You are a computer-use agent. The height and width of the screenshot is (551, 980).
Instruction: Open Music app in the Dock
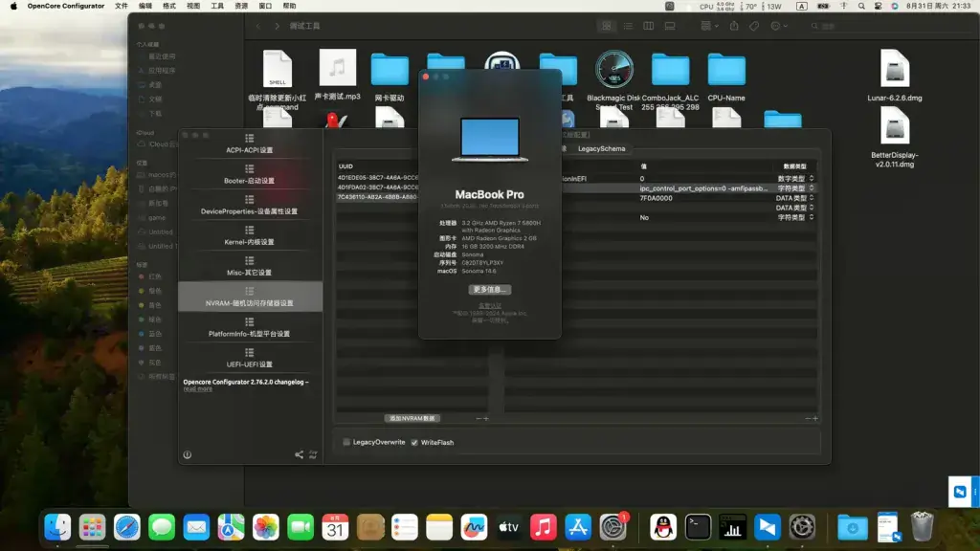[x=544, y=527]
